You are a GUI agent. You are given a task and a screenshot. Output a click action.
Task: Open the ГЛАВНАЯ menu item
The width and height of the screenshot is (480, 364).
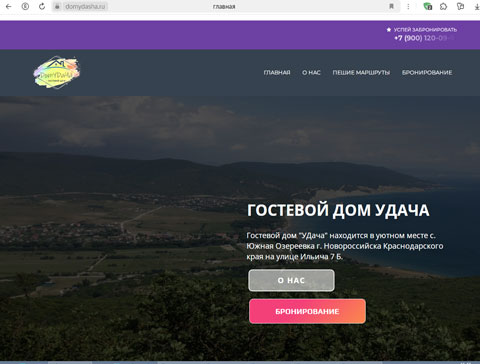pyautogui.click(x=277, y=73)
